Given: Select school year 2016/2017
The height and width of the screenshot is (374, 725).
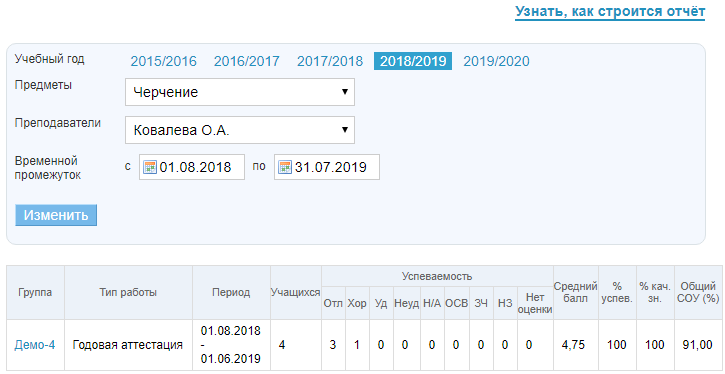Looking at the screenshot, I should pyautogui.click(x=246, y=61).
